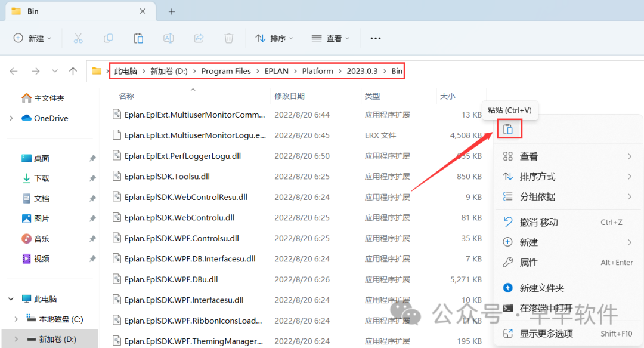The image size is (644, 348).
Task: Click the up-directory arrow button
Action: (73, 71)
